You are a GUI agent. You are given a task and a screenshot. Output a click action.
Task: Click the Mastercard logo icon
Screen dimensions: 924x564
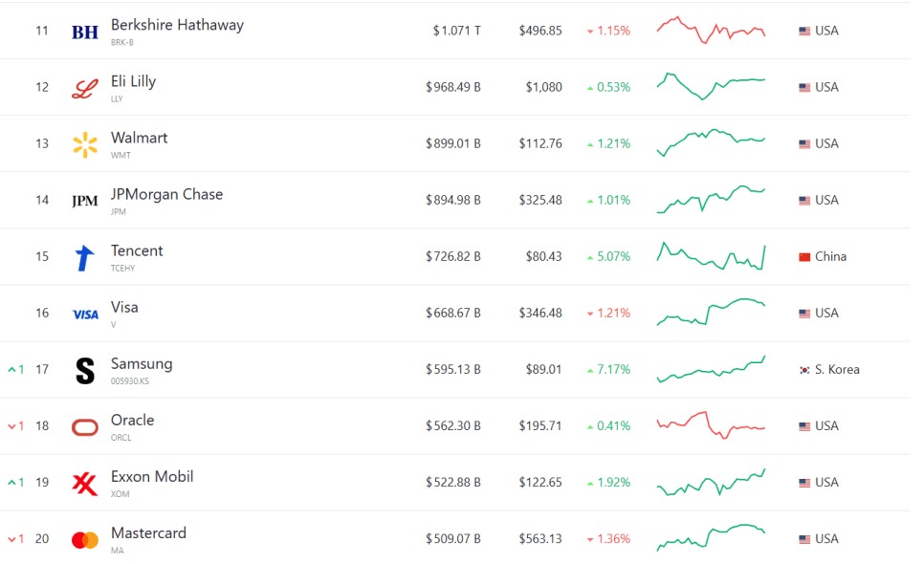point(85,539)
